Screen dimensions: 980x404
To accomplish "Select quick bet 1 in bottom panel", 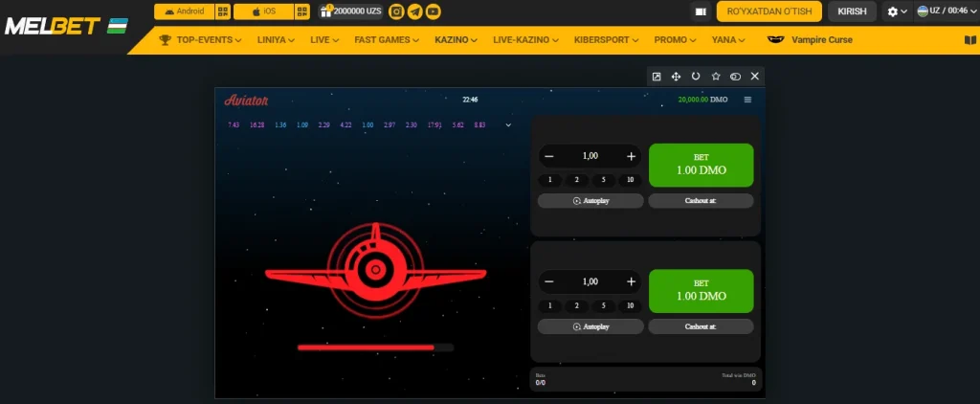I will pyautogui.click(x=550, y=305).
